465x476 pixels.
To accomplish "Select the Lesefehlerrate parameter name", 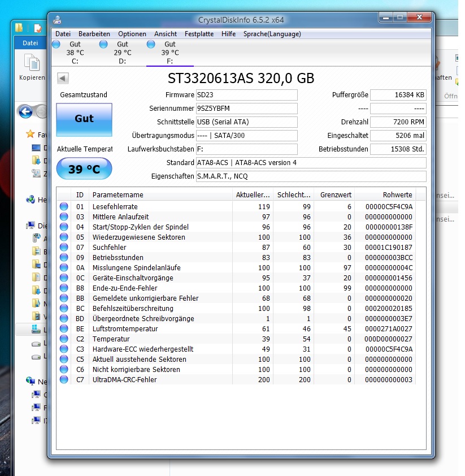I will [x=115, y=207].
